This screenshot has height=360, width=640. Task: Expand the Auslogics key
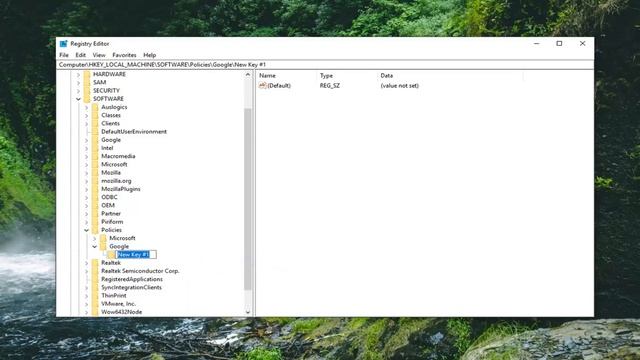87,107
